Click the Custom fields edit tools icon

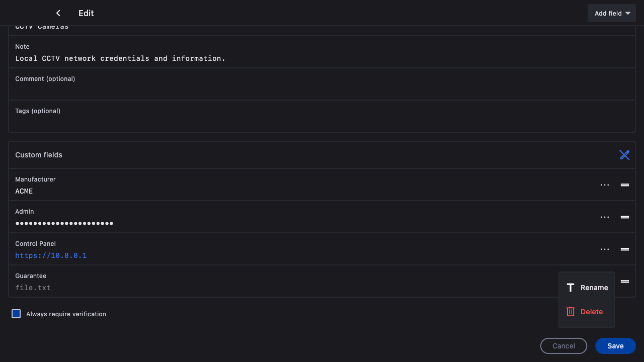624,155
